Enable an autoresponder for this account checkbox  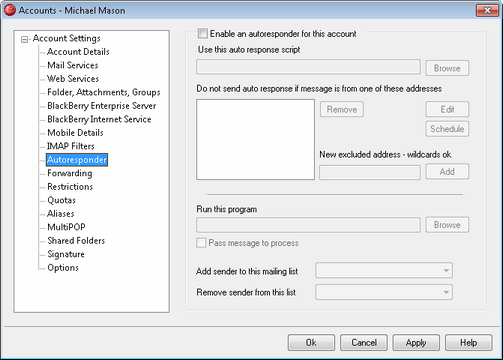coord(202,34)
